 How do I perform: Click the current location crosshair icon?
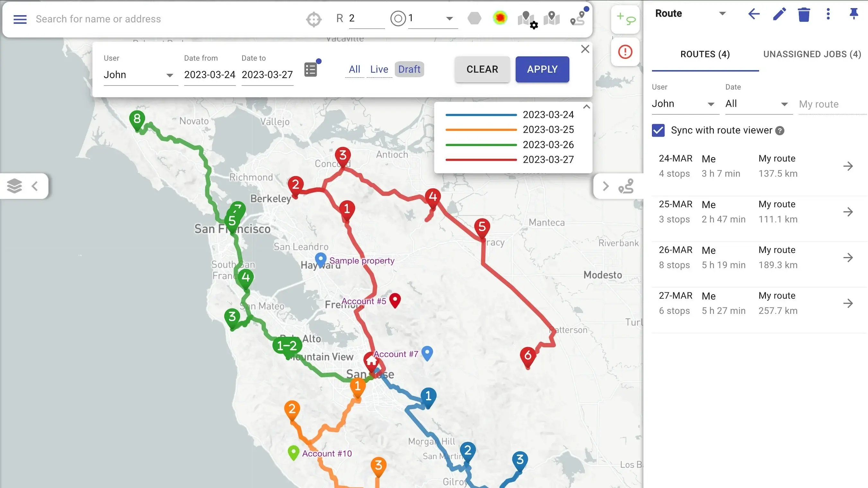click(x=314, y=19)
